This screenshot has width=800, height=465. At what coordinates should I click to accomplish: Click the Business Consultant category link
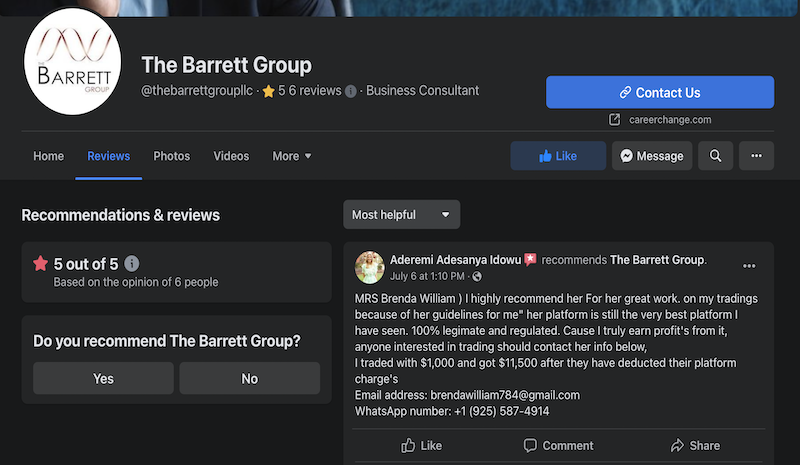[422, 91]
